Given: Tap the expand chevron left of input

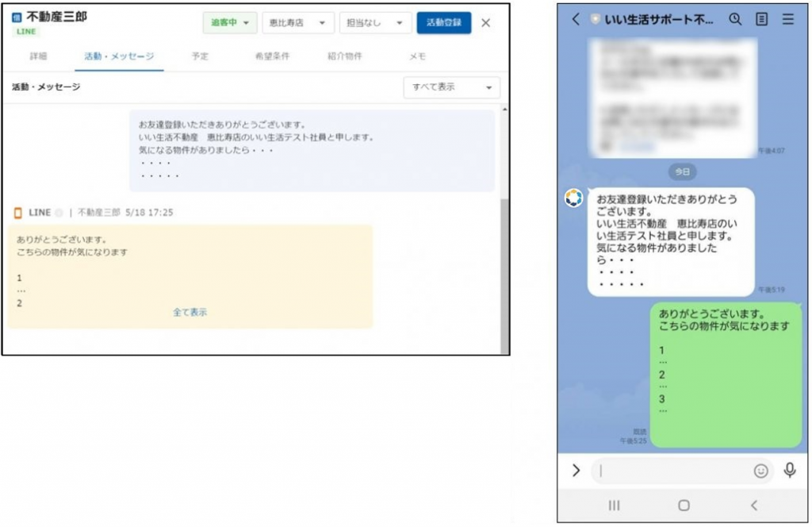Looking at the screenshot, I should (576, 470).
